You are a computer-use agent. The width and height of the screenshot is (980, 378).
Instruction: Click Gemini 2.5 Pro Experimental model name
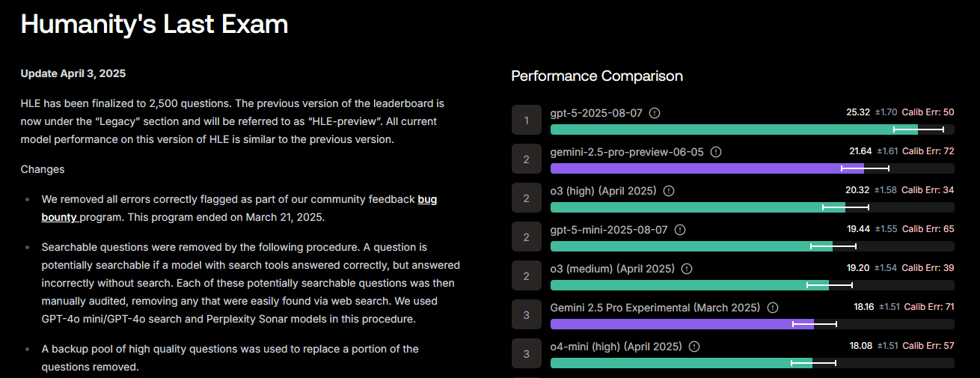click(x=655, y=308)
